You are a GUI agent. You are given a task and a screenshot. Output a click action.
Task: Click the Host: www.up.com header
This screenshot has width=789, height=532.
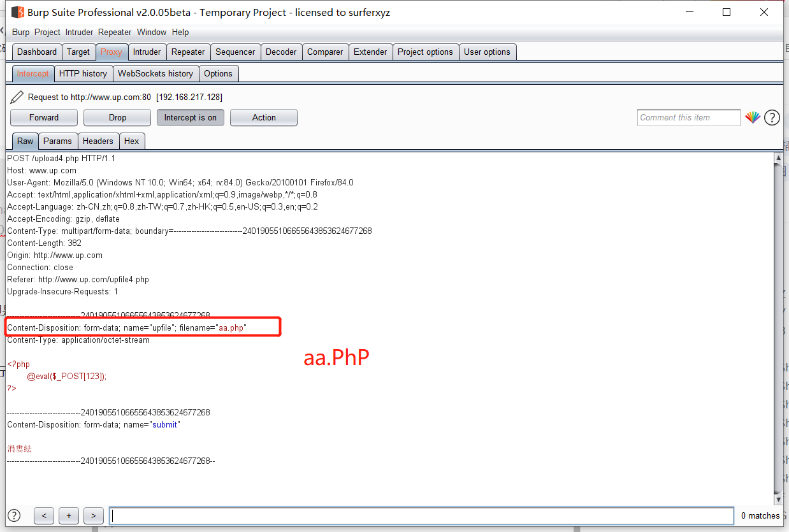(41, 170)
